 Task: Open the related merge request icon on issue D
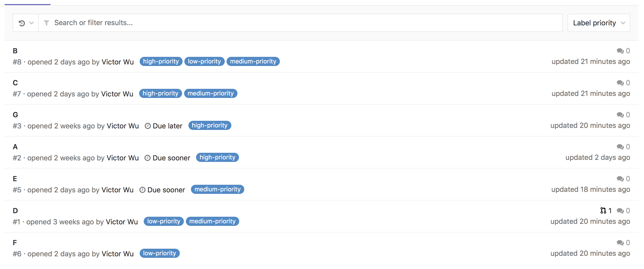(x=604, y=210)
